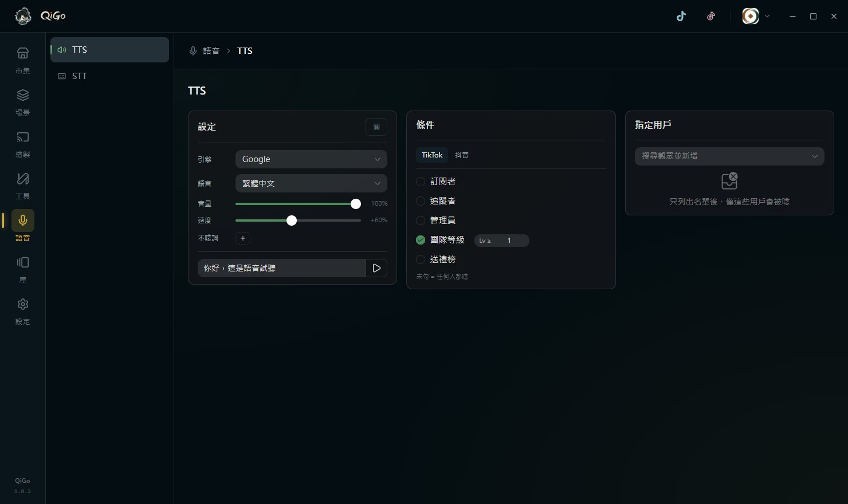Click the 語音 breadcrumb microphone icon

(193, 51)
